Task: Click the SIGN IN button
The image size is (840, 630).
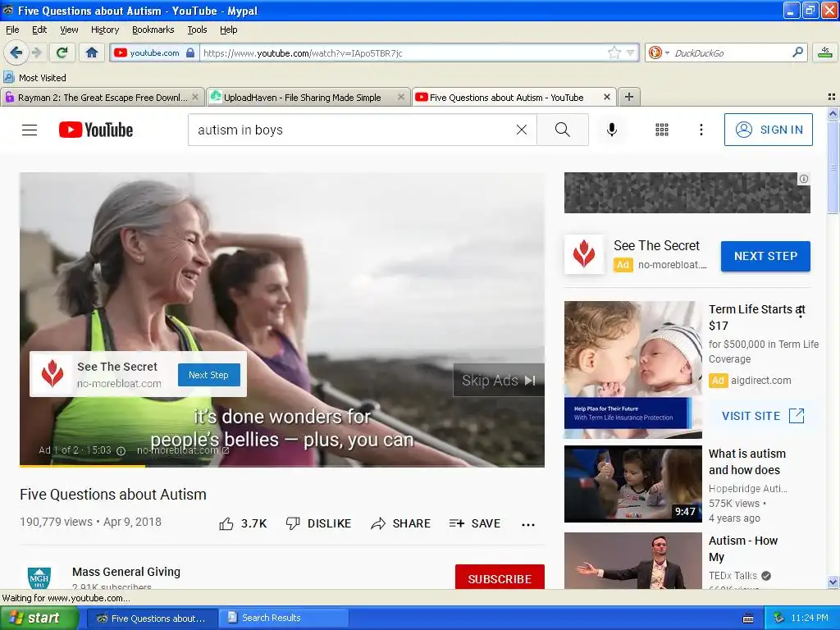Action: pos(768,130)
